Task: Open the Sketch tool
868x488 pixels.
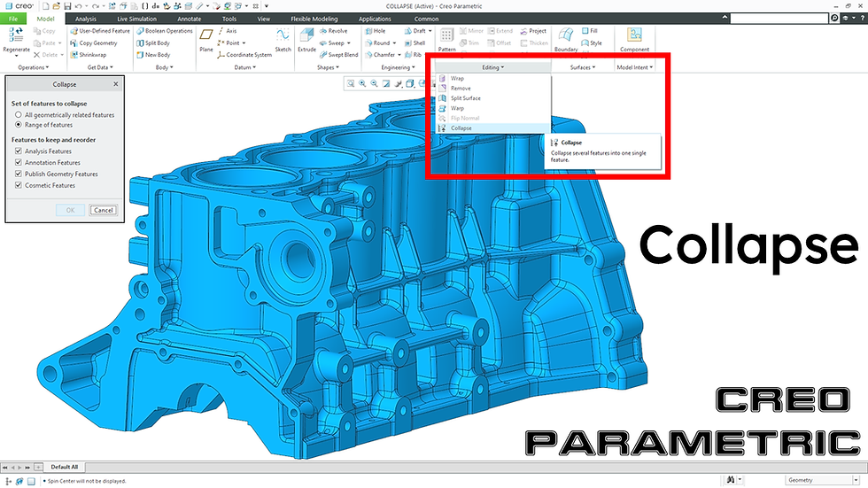Action: [x=283, y=42]
